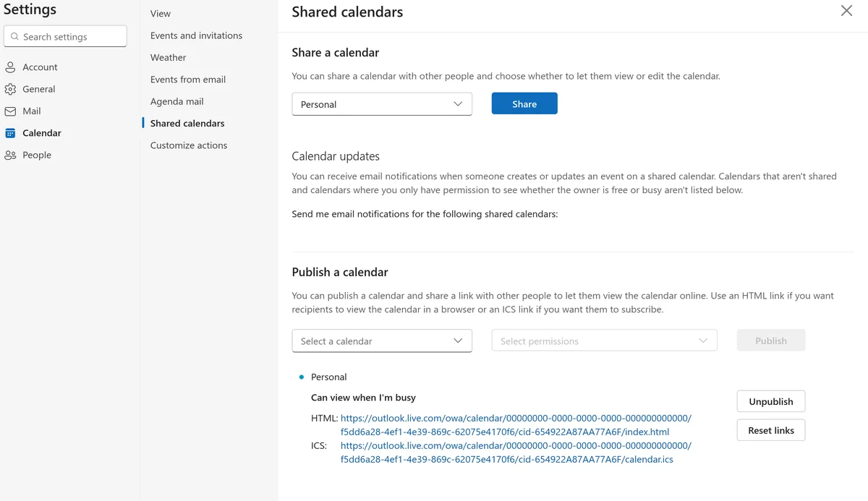868x501 pixels.
Task: Open Account settings via the person icon
Action: pos(12,67)
